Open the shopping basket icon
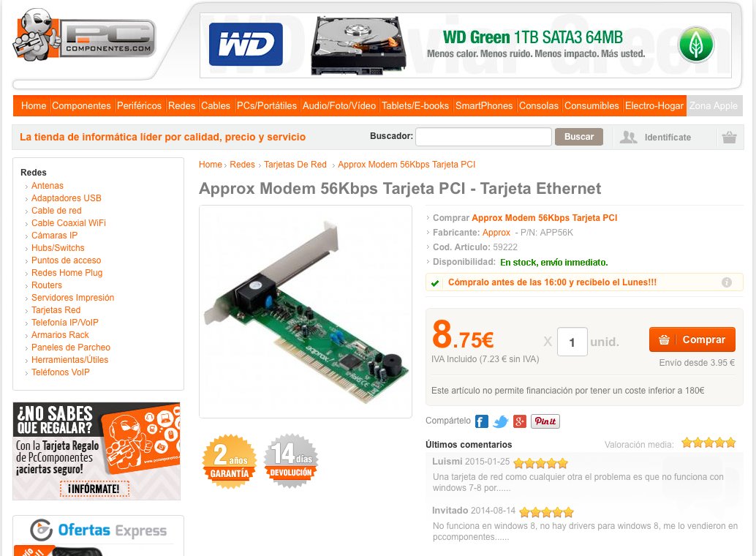Image resolution: width=756 pixels, height=556 pixels. click(x=729, y=137)
